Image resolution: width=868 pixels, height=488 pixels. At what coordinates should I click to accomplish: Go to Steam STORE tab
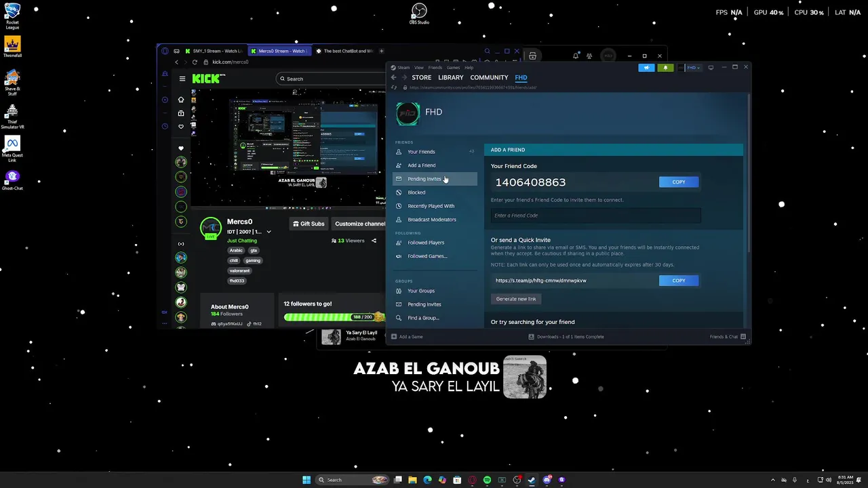click(x=422, y=77)
